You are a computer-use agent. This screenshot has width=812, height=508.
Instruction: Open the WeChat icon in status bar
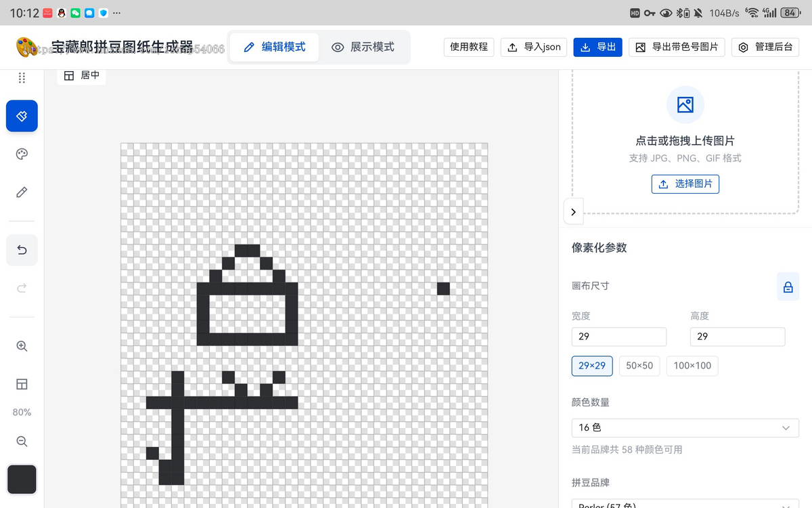pyautogui.click(x=75, y=13)
